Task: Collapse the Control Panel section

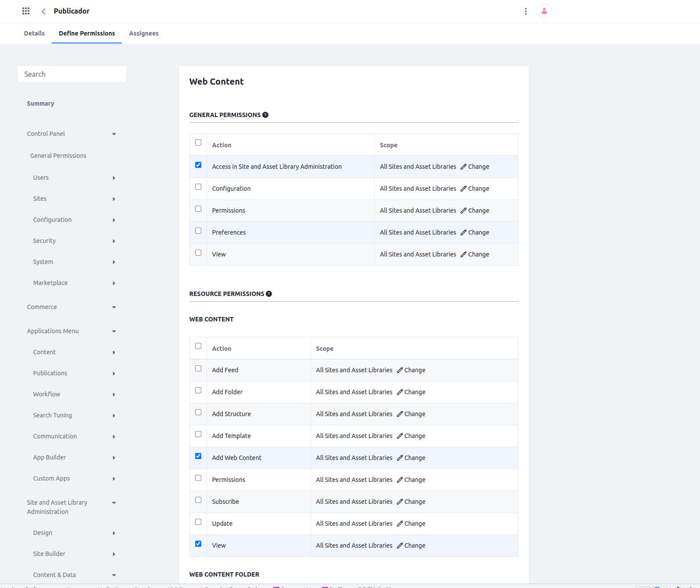Action: 114,134
